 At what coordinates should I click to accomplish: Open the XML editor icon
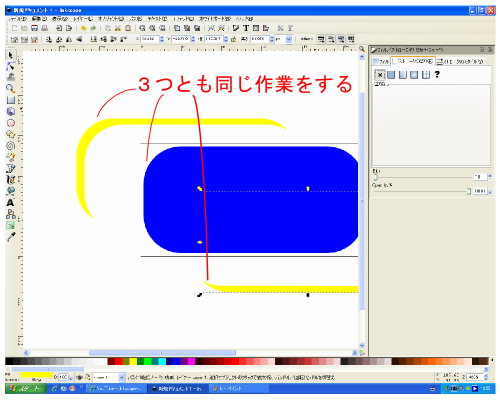click(256, 28)
